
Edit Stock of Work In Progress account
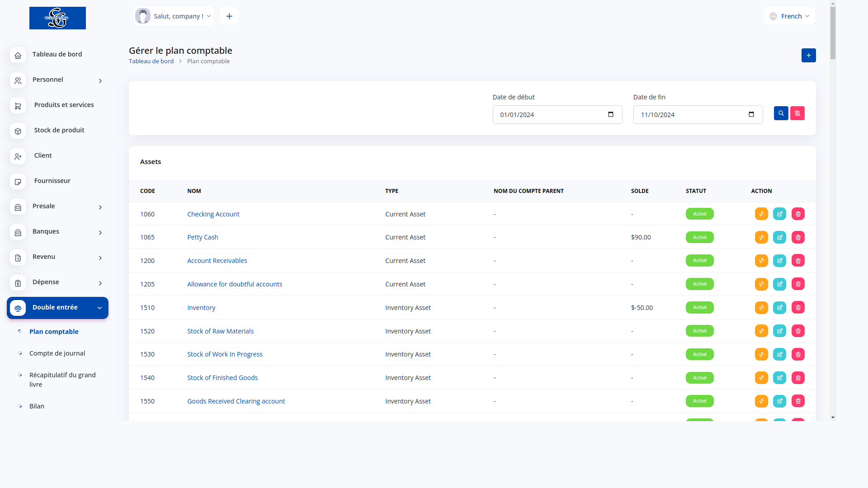[x=779, y=354]
